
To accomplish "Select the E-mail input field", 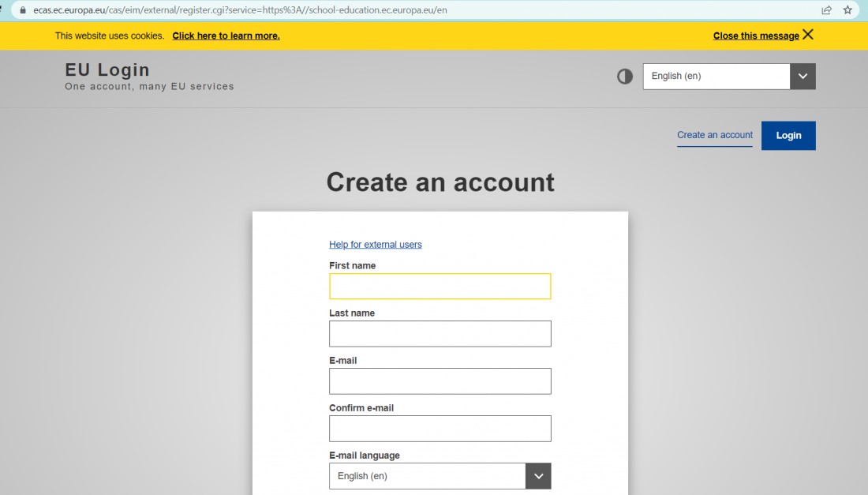I will (x=440, y=381).
